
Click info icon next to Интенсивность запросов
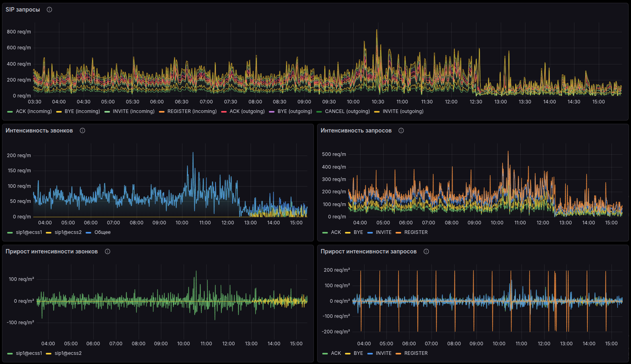[x=401, y=130]
